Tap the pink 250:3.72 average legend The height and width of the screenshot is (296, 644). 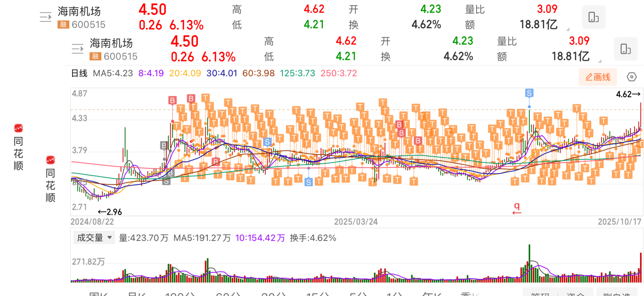(339, 73)
